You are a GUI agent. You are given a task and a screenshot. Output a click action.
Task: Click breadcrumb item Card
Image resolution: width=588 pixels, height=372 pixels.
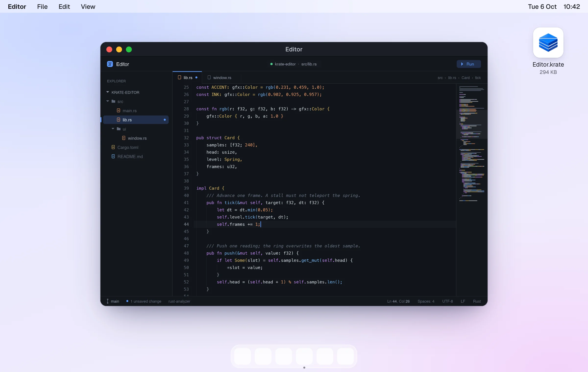pos(465,78)
